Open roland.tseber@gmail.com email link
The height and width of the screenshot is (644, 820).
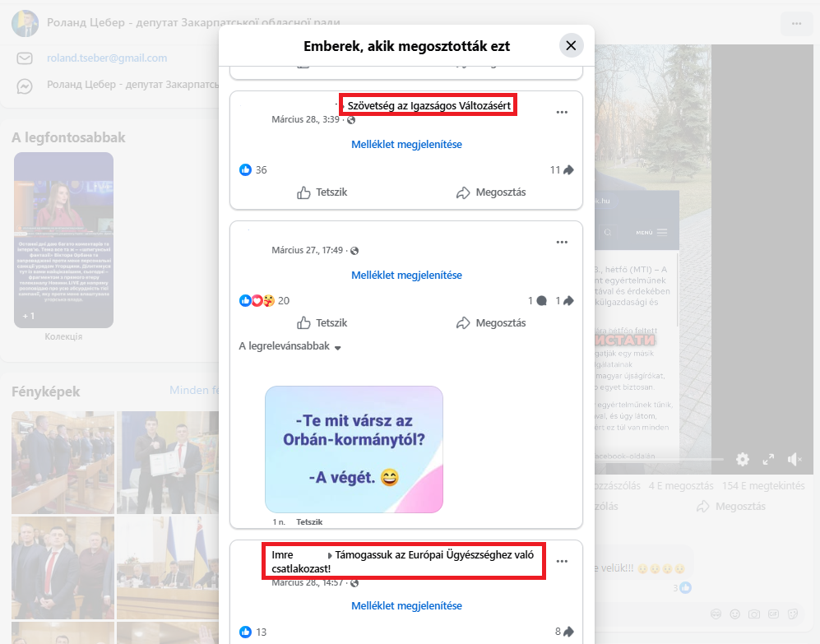tap(107, 58)
